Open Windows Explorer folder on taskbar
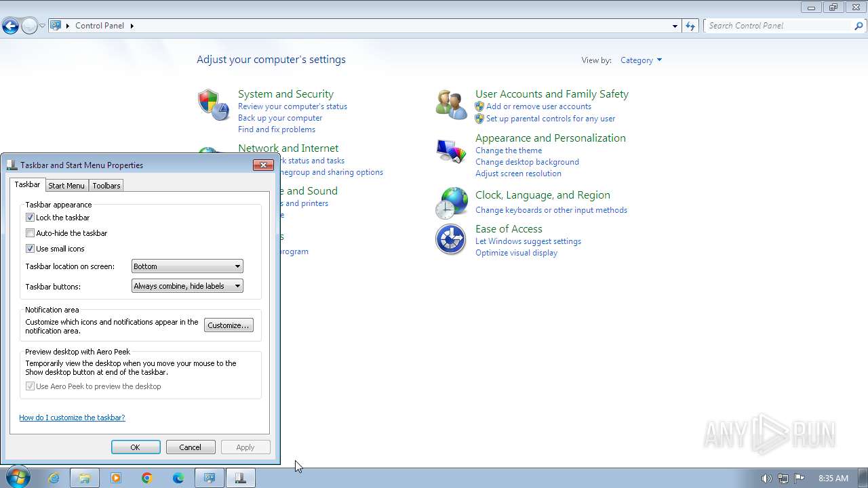 [x=85, y=478]
